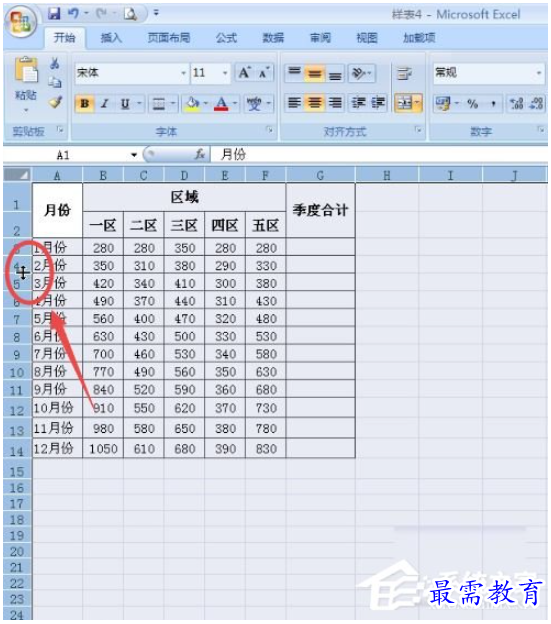Switch to the 审阅 tab

[320, 38]
